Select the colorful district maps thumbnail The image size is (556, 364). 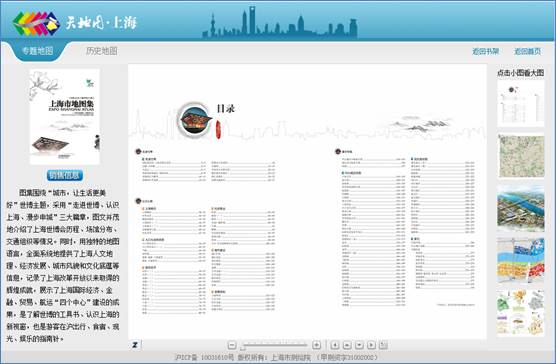(521, 260)
